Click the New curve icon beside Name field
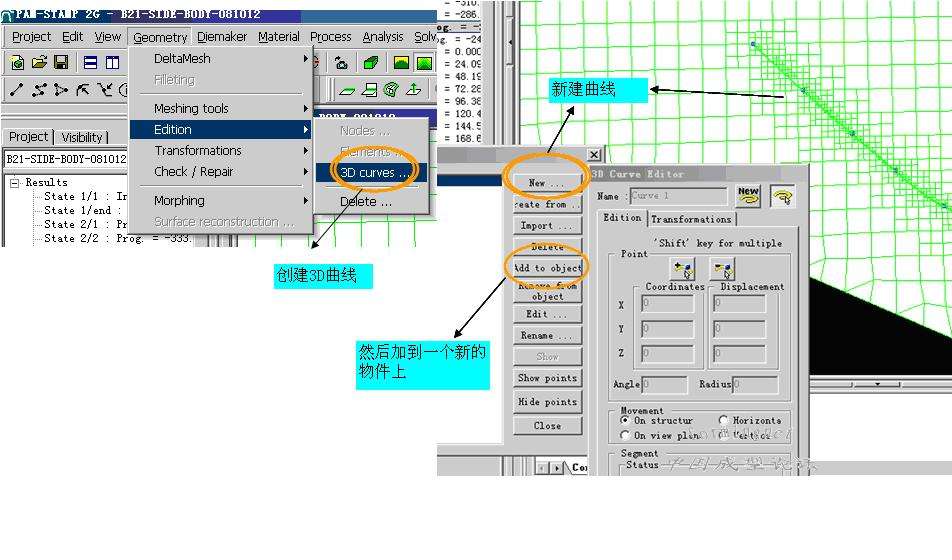Viewport: 952px width, 560px height. click(x=748, y=196)
